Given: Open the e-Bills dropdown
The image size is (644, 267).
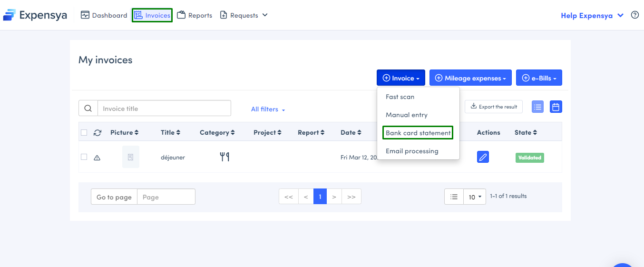Looking at the screenshot, I should (539, 78).
